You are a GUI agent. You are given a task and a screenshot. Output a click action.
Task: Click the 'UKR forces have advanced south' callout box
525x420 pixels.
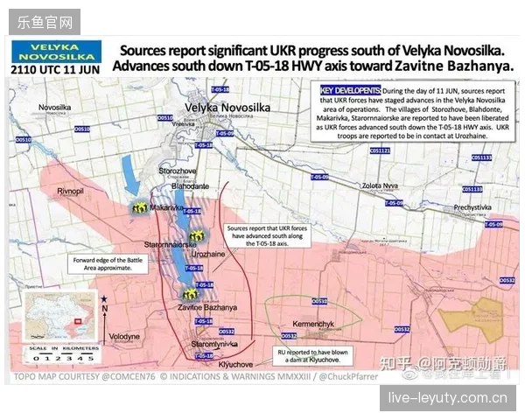coord(267,235)
